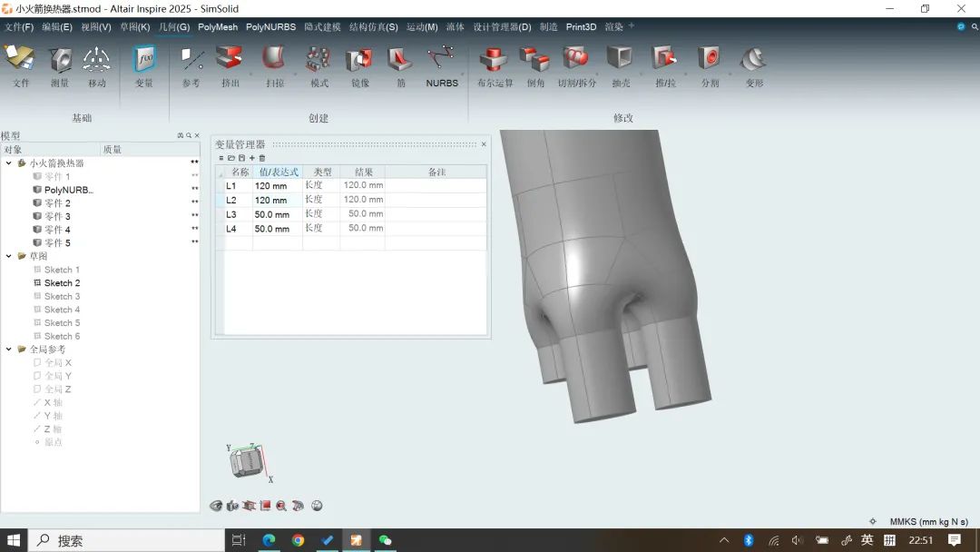
Task: Select the 挤出 (Extrude) tool
Action: 230,61
